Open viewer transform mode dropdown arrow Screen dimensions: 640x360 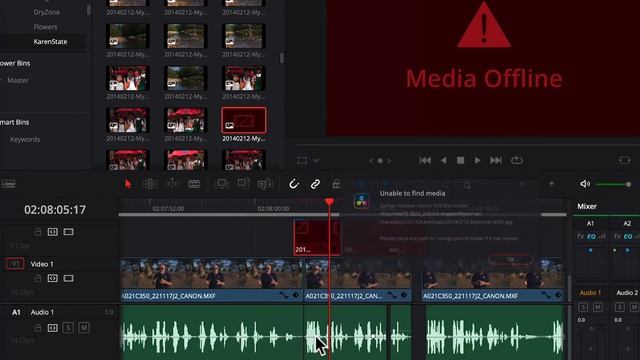316,160
